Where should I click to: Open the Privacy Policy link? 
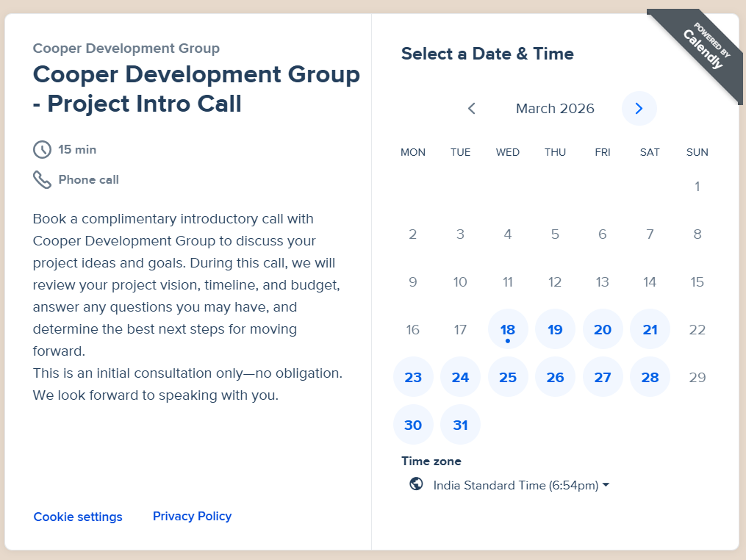click(x=192, y=516)
